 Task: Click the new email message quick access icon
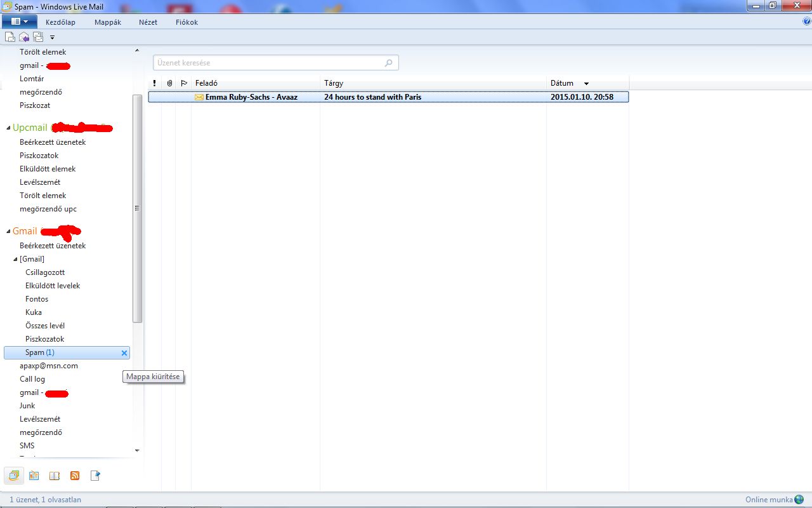(10, 37)
